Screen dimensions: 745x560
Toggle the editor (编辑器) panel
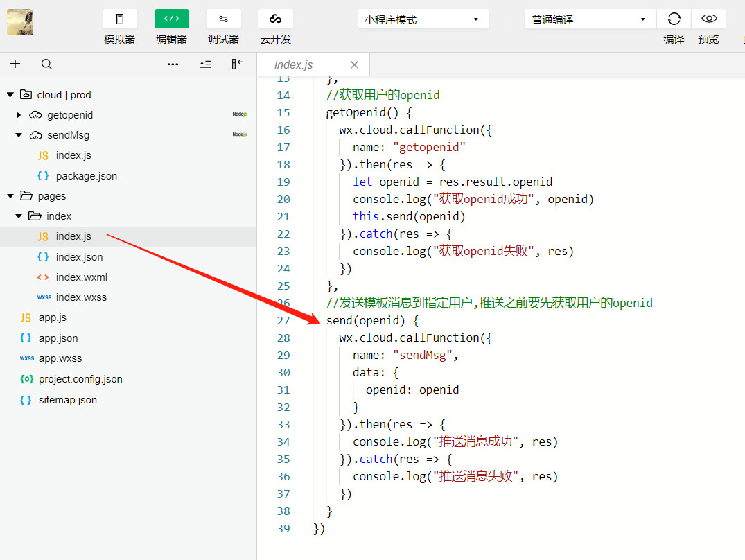(x=171, y=19)
